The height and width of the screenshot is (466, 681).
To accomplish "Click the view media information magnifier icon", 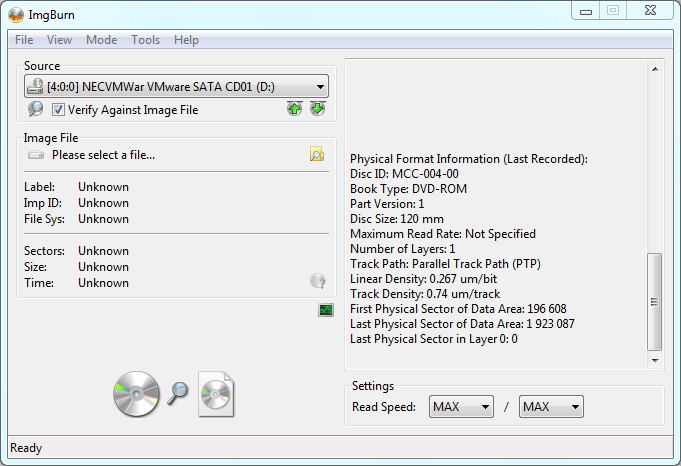I will (x=35, y=109).
